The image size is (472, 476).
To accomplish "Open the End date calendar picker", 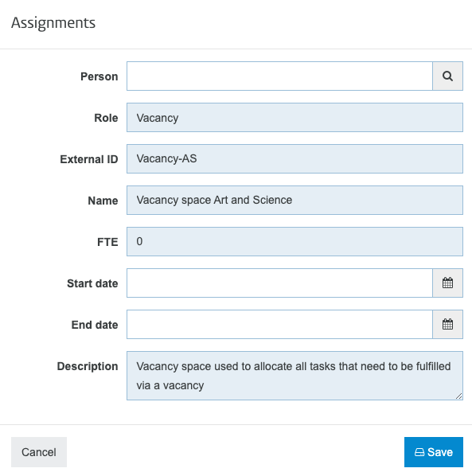I will point(447,324).
